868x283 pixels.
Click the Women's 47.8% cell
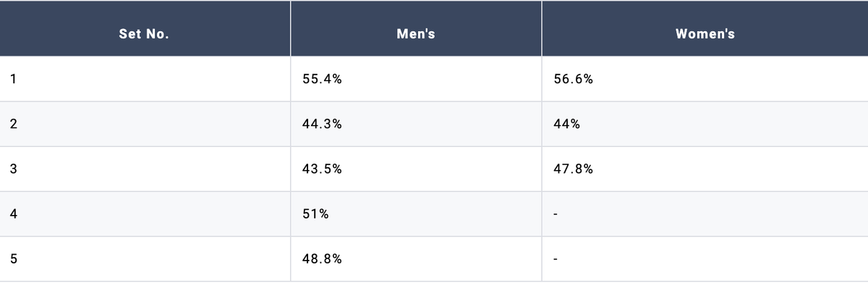pos(705,169)
